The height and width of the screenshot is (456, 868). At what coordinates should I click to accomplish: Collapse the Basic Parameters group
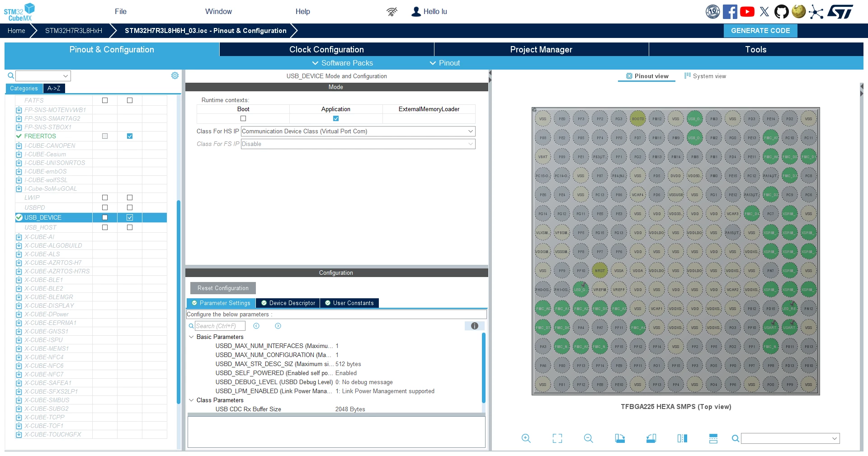pyautogui.click(x=192, y=337)
